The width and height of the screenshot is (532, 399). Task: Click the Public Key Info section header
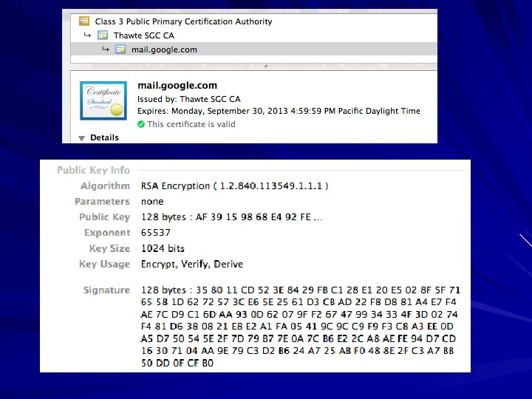pos(93,170)
